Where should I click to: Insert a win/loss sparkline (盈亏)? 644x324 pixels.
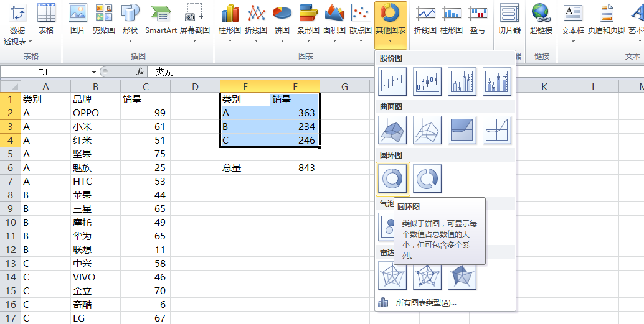point(478,20)
